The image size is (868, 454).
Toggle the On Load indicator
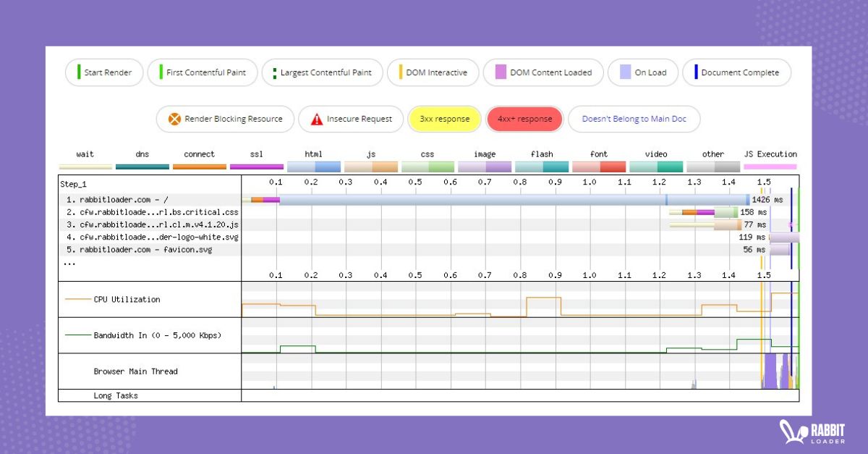pos(642,72)
